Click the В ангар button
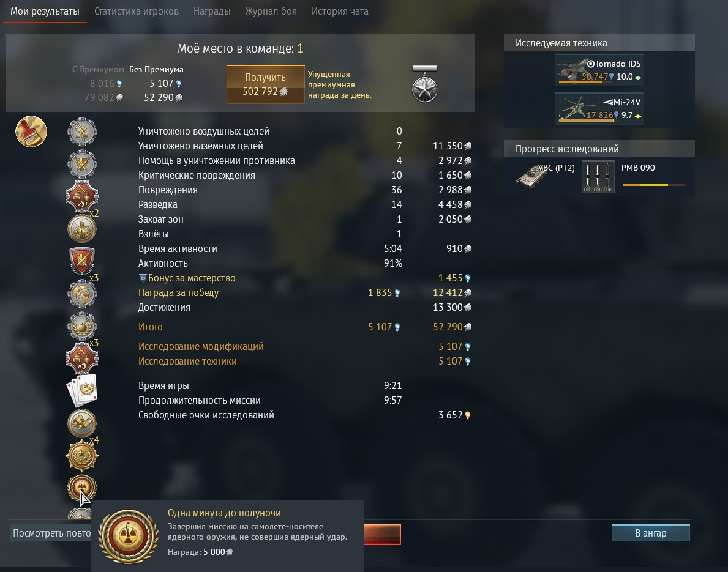This screenshot has width=728, height=572. (x=650, y=533)
